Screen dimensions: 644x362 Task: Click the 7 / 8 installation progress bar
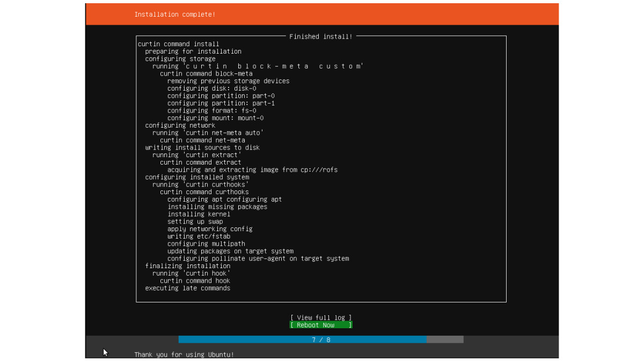click(x=321, y=339)
